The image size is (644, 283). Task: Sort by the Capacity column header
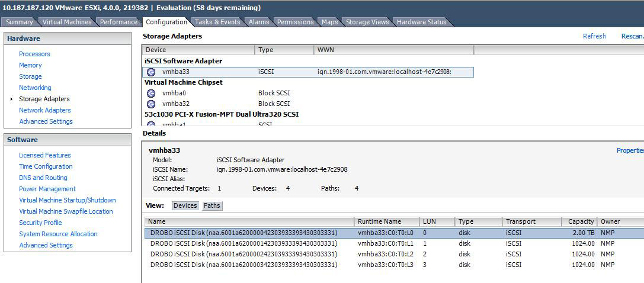(x=580, y=222)
